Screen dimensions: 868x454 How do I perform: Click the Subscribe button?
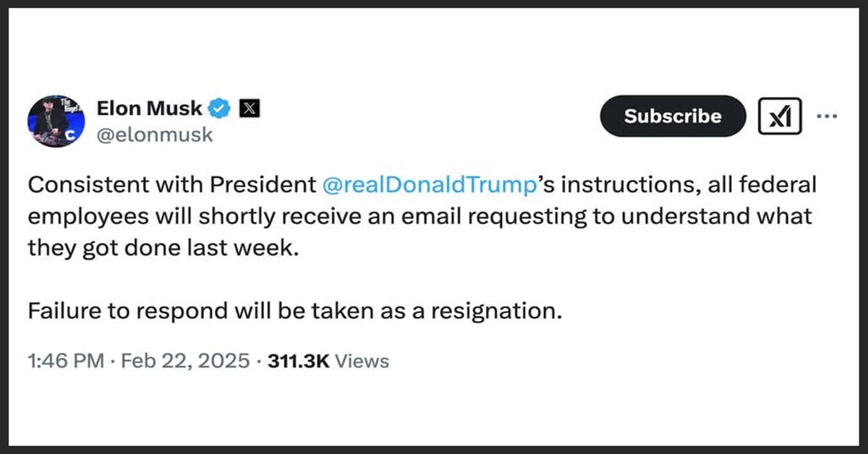tap(672, 116)
